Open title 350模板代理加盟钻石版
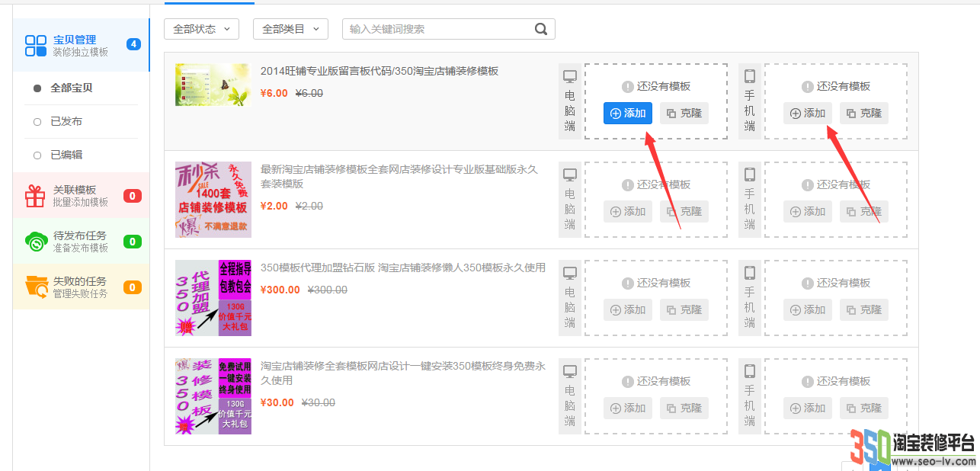980x471 pixels. click(403, 268)
